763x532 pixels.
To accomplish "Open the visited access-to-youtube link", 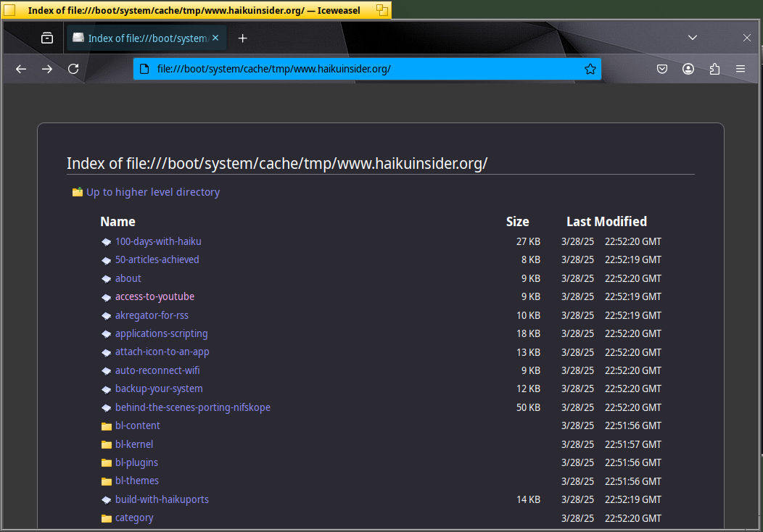I will click(154, 296).
